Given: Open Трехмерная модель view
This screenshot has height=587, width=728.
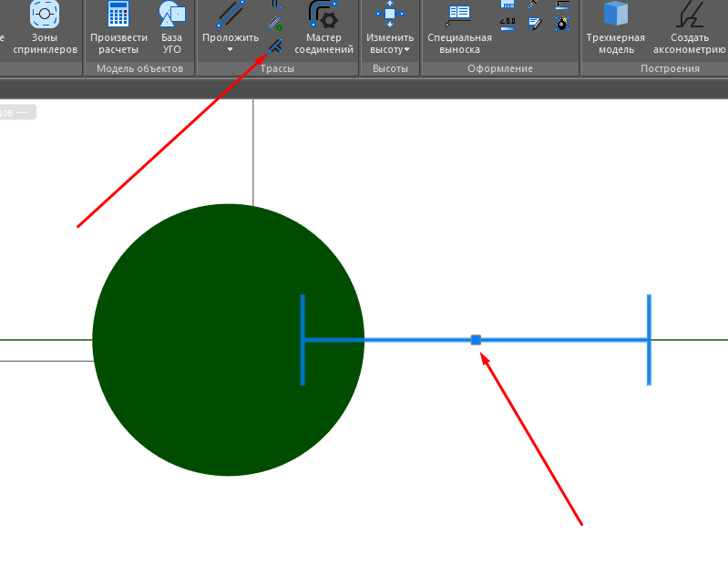Looking at the screenshot, I should [x=615, y=15].
